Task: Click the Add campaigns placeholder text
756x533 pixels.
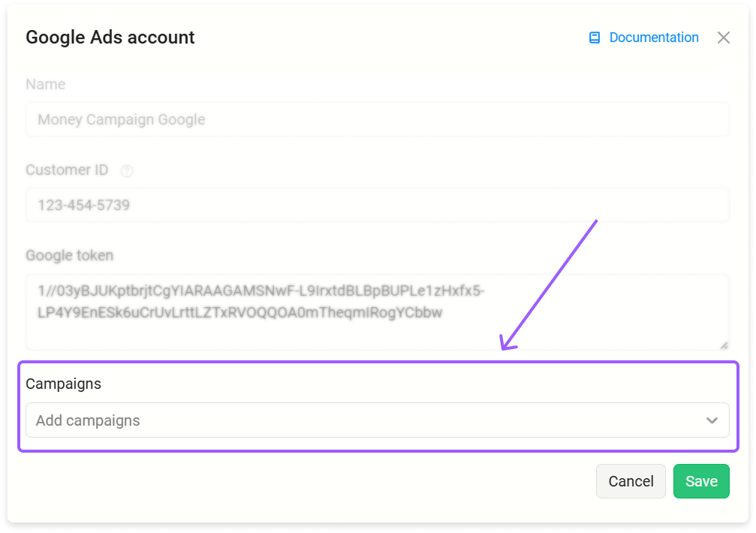Action: 88,420
